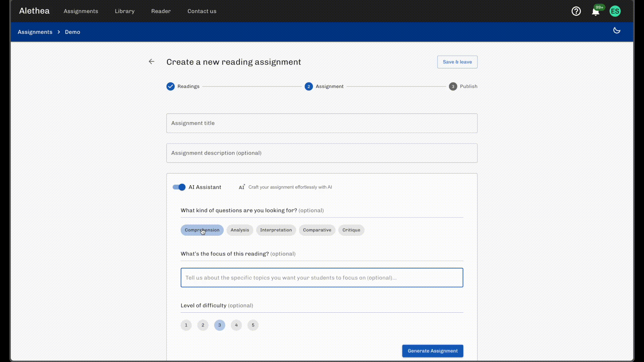Open the help question mark icon
Screen dimensions: 644x362
[x=576, y=11]
